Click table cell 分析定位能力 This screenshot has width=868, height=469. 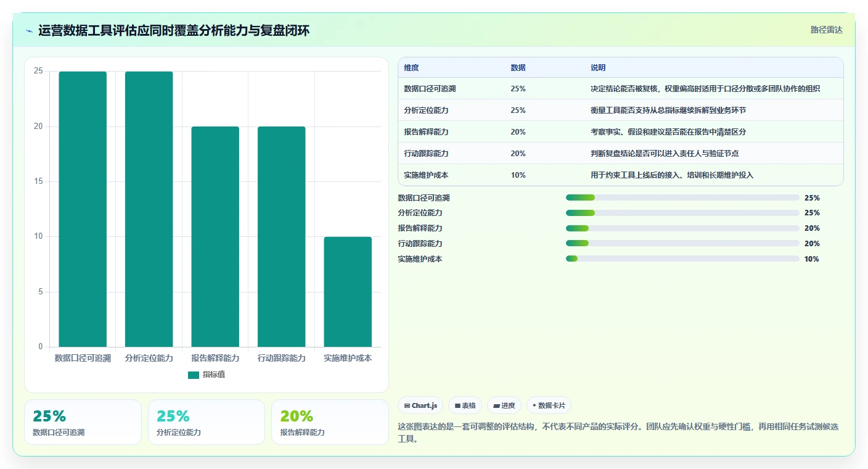click(x=426, y=110)
